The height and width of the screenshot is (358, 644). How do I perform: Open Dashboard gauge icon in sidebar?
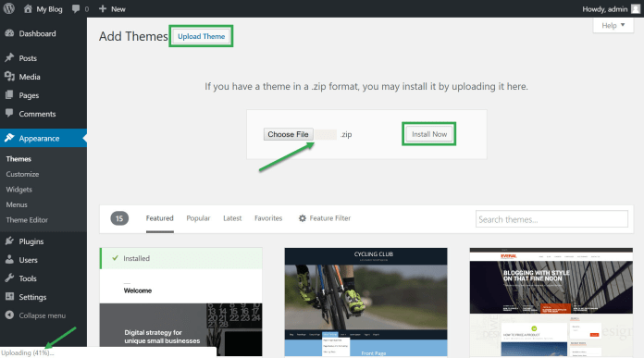pyautogui.click(x=9, y=33)
